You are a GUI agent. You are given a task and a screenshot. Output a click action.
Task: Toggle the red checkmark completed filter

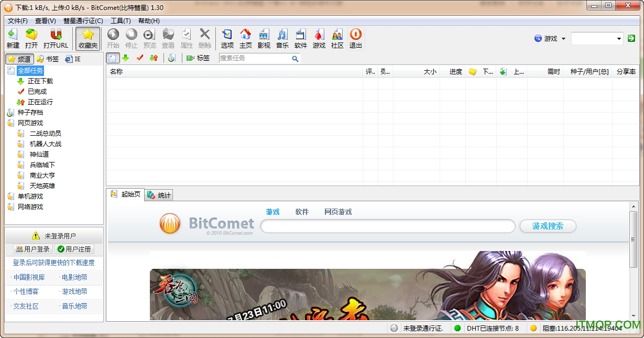pos(140,58)
